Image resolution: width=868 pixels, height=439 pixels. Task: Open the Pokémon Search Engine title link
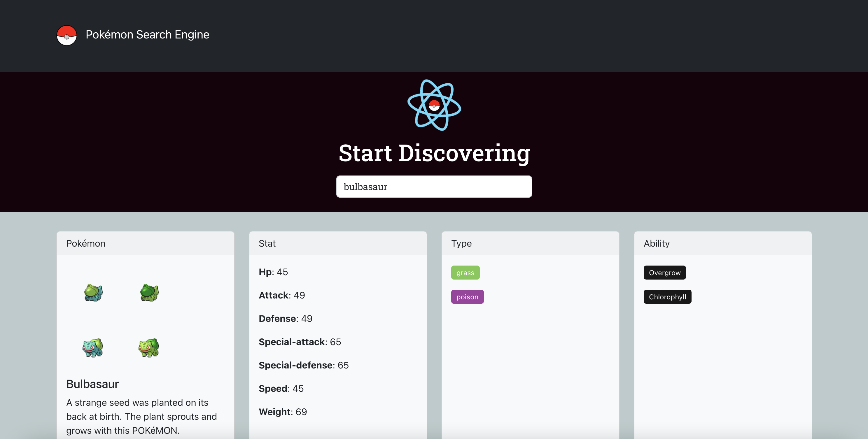coord(147,35)
